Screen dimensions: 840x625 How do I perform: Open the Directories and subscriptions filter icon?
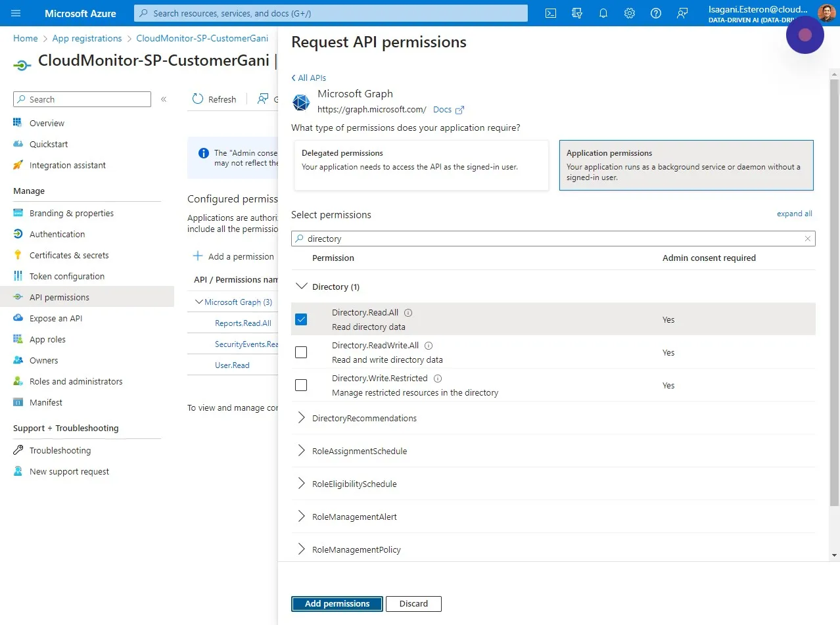(x=577, y=13)
